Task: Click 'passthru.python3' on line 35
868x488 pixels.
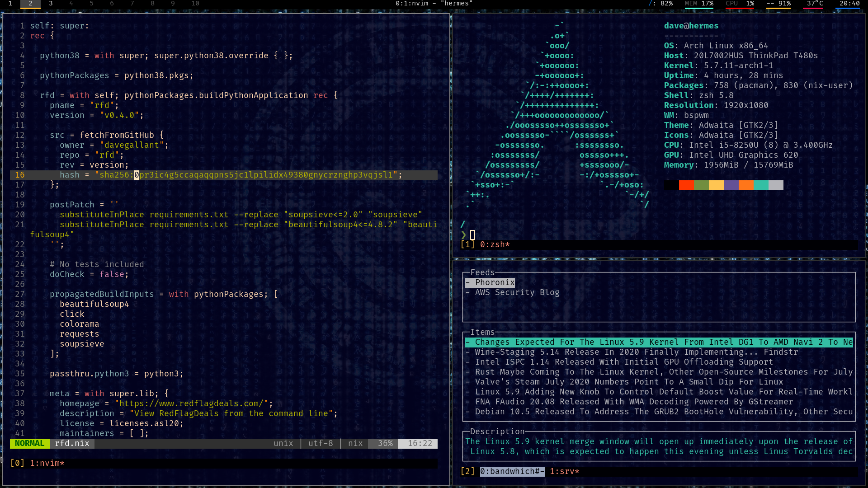Action: click(89, 374)
